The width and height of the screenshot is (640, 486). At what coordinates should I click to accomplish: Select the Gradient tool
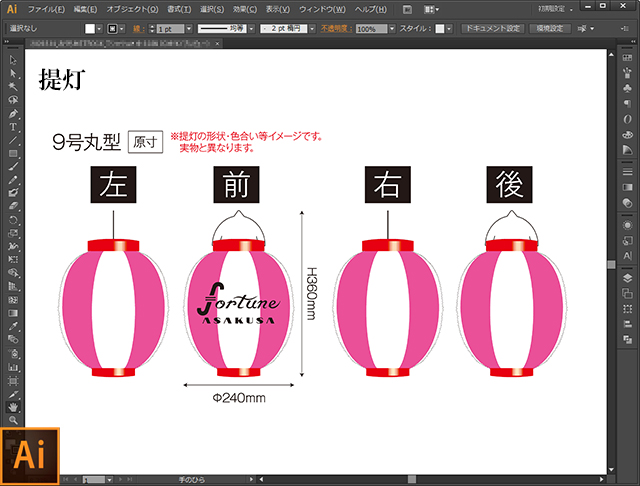13,313
